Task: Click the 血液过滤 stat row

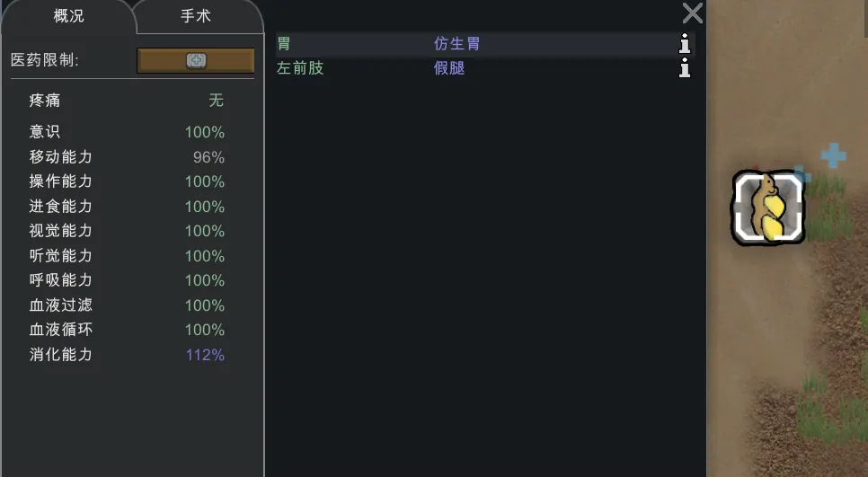Action: (126, 305)
